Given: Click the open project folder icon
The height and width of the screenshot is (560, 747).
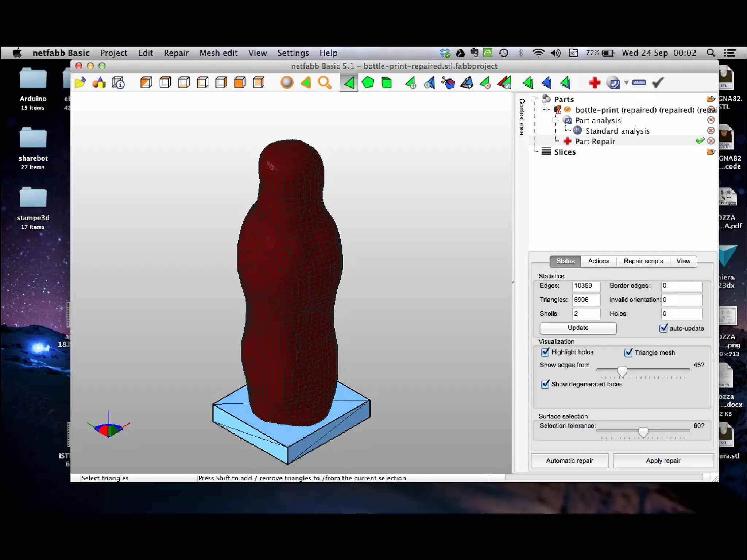Looking at the screenshot, I should [80, 83].
